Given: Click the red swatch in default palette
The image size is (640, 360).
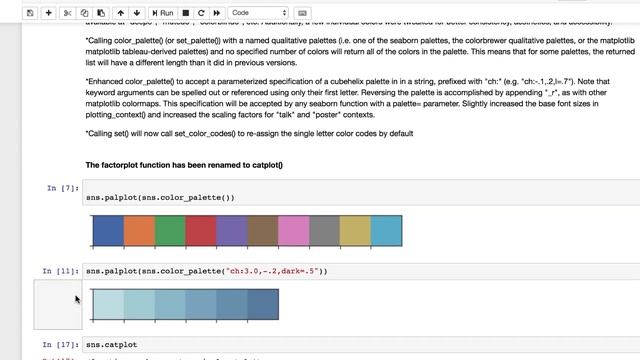Looking at the screenshot, I should [201, 231].
